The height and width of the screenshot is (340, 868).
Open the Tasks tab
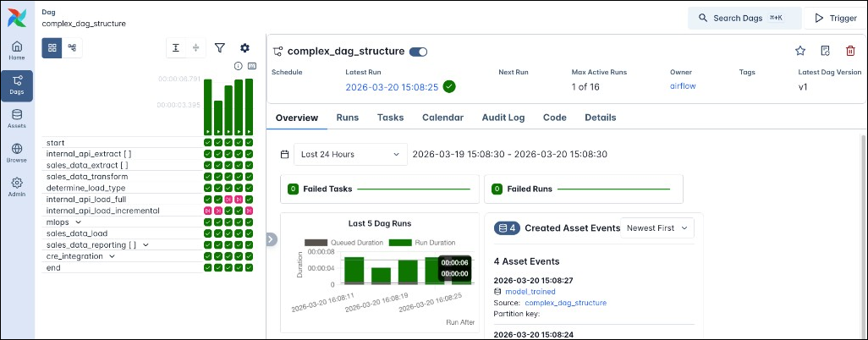(390, 118)
